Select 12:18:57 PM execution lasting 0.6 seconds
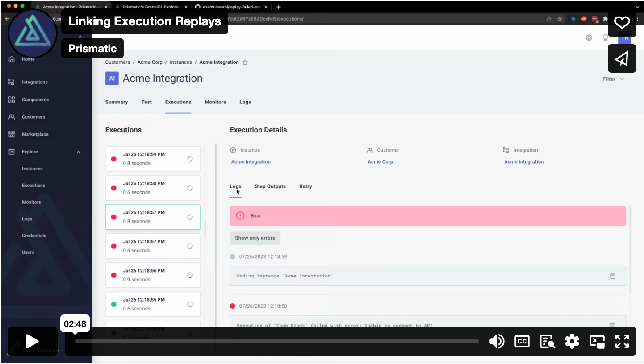Screen dimensions: 644x364 point(153,246)
